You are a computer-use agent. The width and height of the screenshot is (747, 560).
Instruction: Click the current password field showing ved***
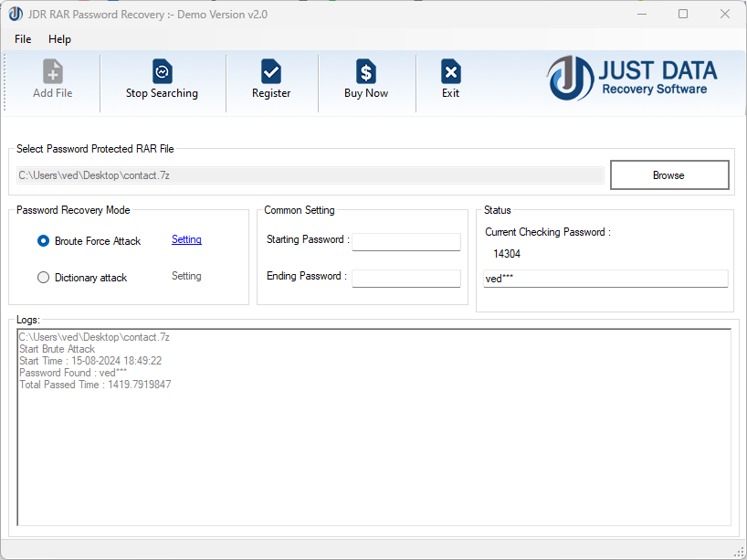coord(605,279)
